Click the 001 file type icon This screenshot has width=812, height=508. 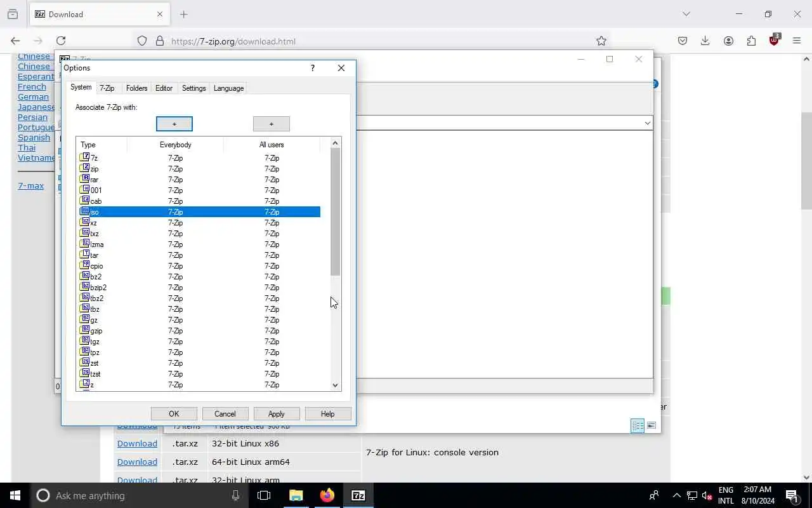[85, 190]
